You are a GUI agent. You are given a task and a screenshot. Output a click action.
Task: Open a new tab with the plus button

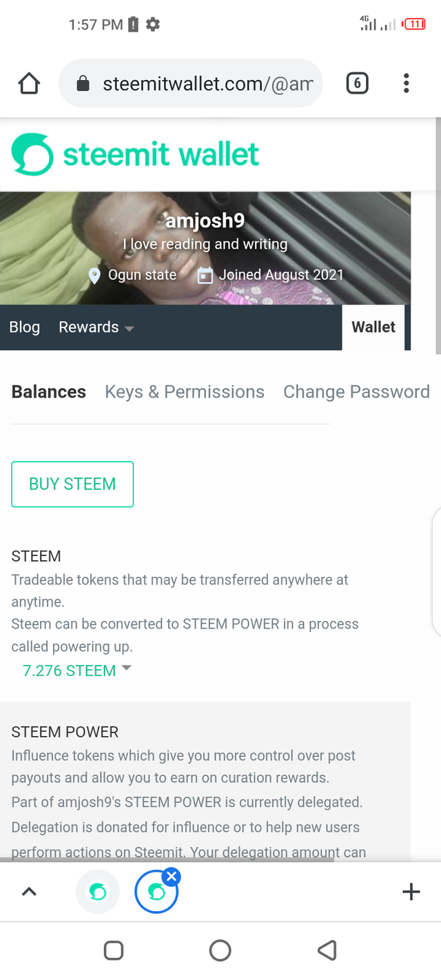(411, 891)
